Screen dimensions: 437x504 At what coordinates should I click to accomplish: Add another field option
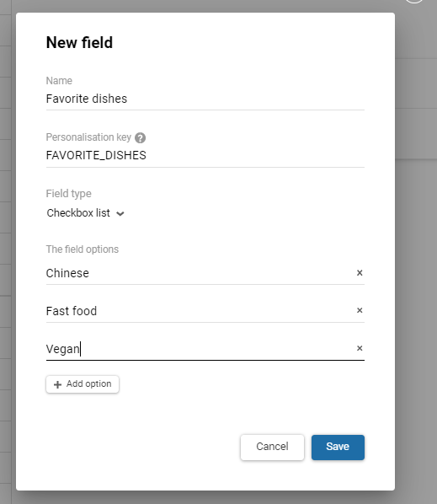83,384
